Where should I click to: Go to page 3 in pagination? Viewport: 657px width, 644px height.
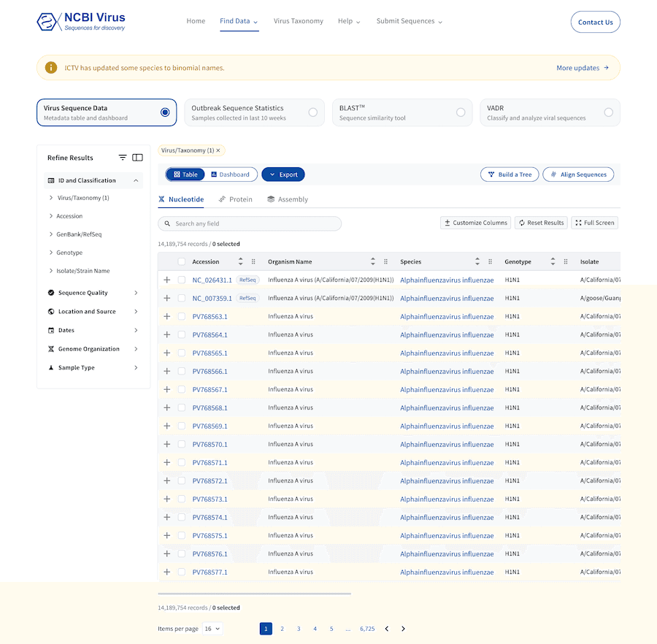299,629
